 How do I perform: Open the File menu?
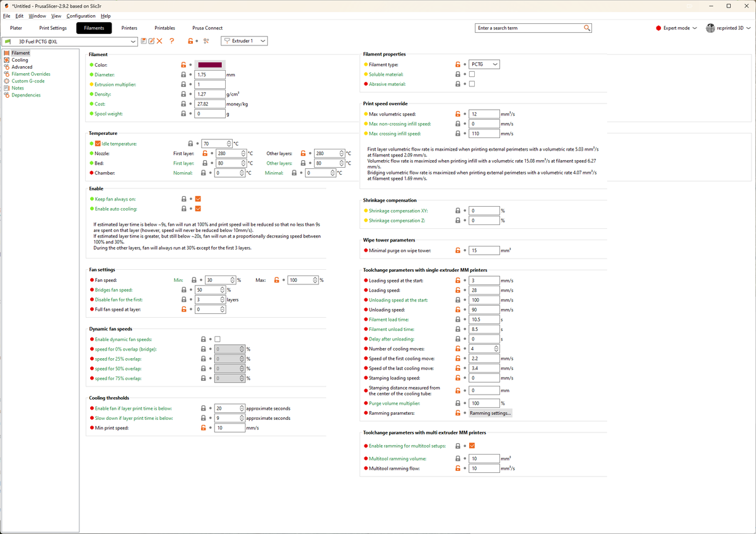point(6,16)
